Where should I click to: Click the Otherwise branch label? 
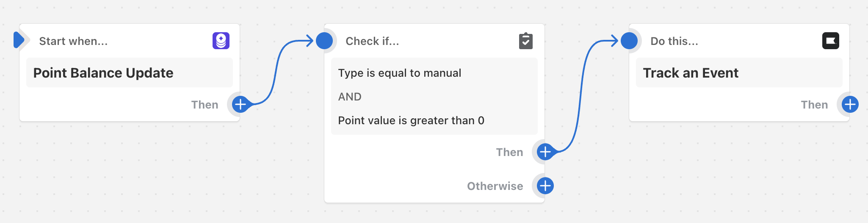click(495, 186)
